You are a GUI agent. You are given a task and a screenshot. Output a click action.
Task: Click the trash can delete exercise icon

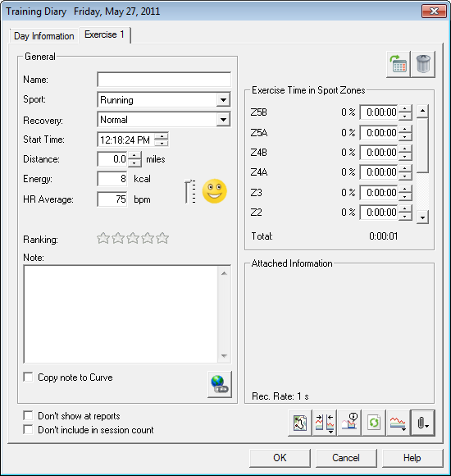(x=423, y=64)
